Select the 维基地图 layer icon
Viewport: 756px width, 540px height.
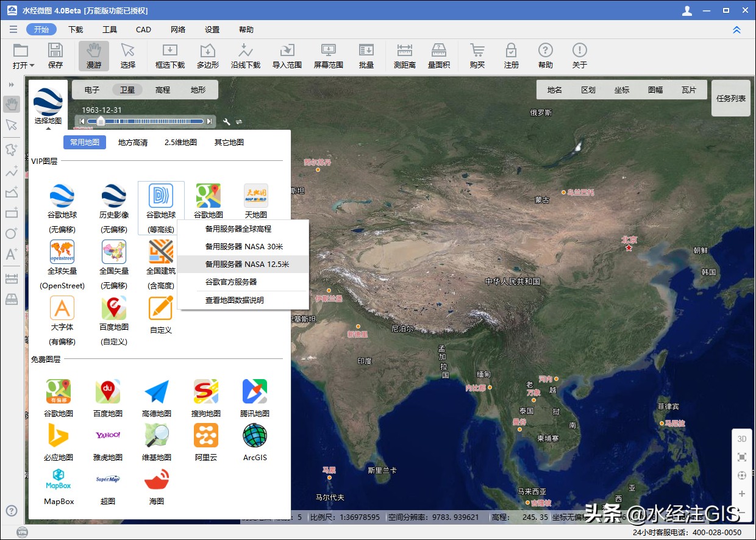(x=157, y=435)
